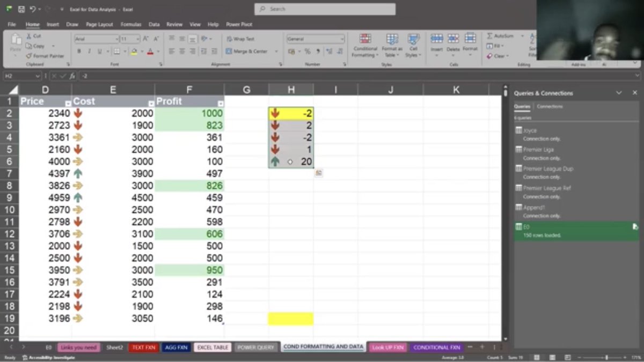Select the Append1 query
Image resolution: width=644 pixels, height=362 pixels.
pyautogui.click(x=576, y=211)
